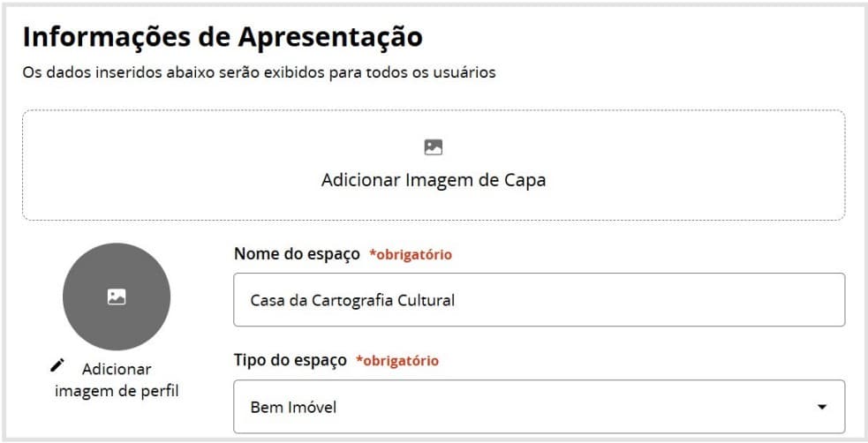The width and height of the screenshot is (868, 443).
Task: Click the 'Tipo do espaço' field label
Action: tap(290, 360)
